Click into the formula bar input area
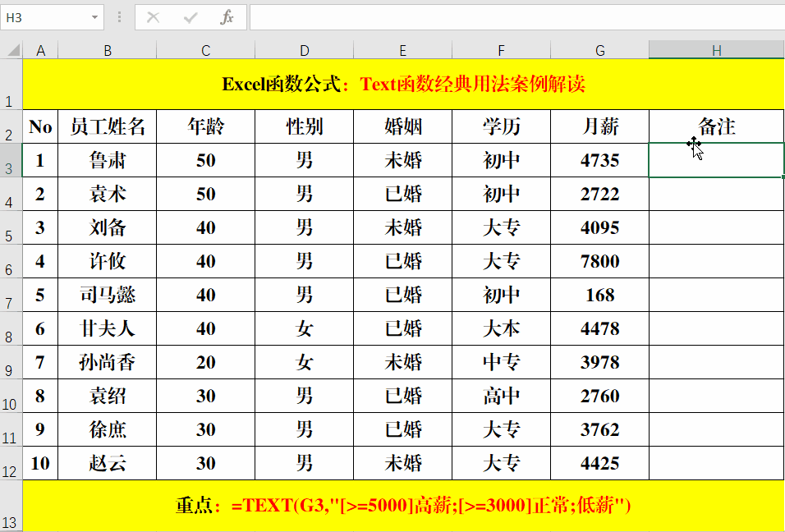This screenshot has width=785, height=532. [516, 17]
